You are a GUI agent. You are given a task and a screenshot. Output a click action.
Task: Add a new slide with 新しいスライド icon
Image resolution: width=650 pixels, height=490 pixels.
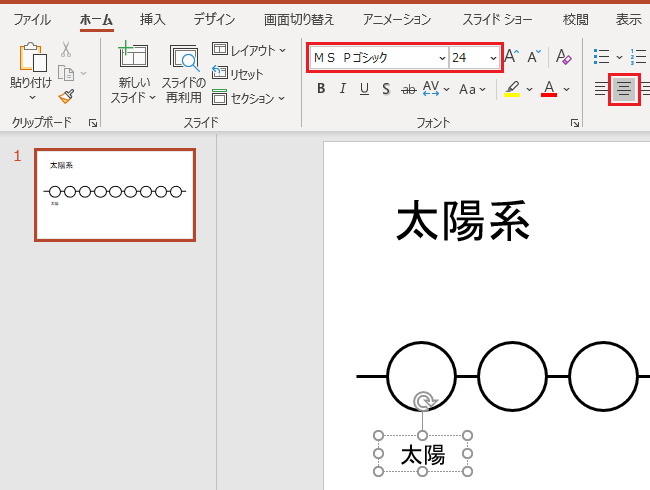[133, 55]
